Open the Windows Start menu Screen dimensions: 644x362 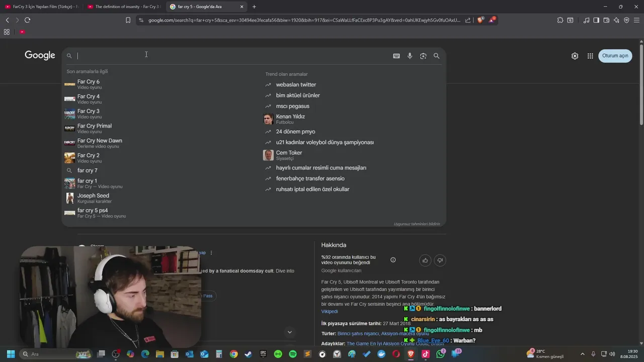[x=11, y=354]
